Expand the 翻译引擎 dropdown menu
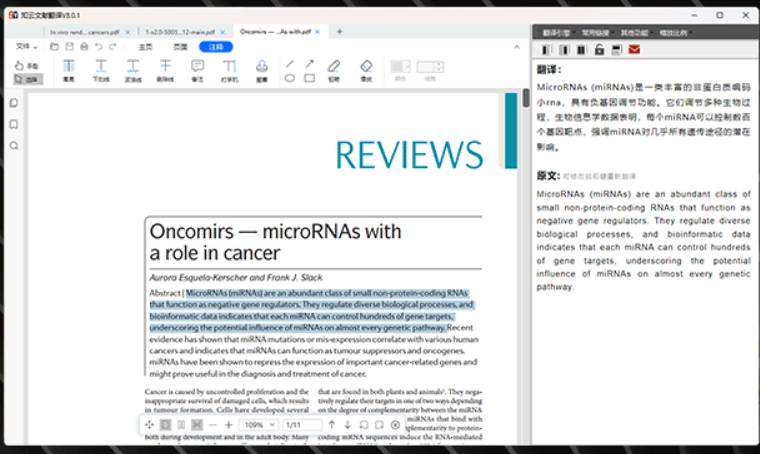The image size is (760, 454). click(x=556, y=32)
